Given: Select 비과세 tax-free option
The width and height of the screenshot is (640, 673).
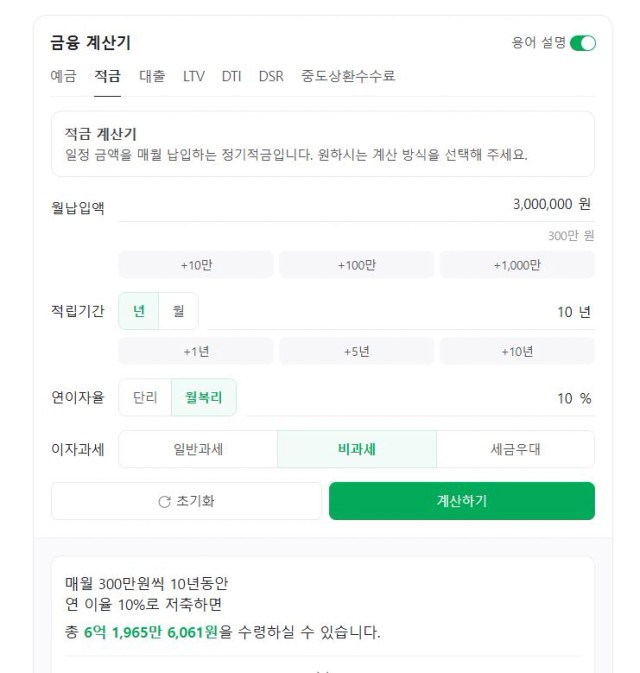Looking at the screenshot, I should click(x=357, y=449).
